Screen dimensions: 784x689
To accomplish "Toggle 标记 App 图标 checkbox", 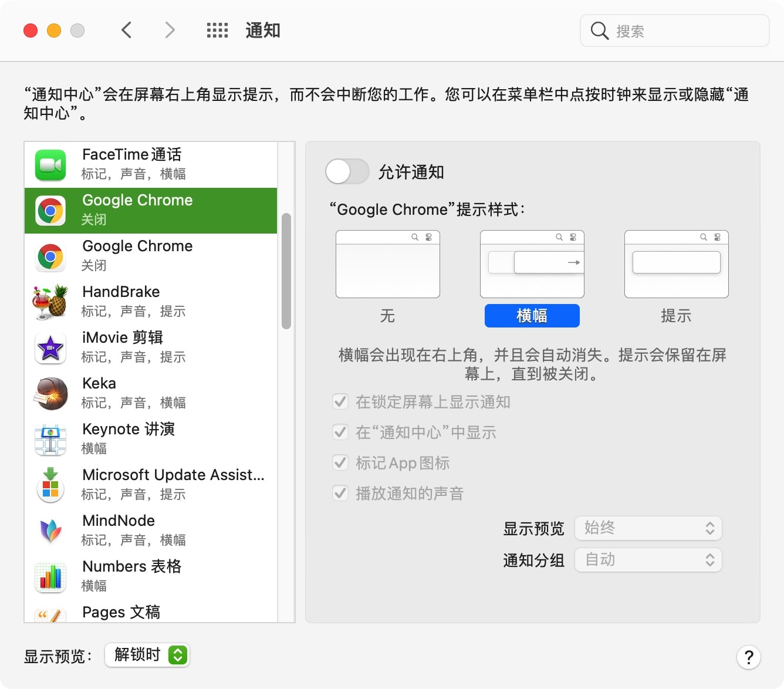I will [x=340, y=463].
